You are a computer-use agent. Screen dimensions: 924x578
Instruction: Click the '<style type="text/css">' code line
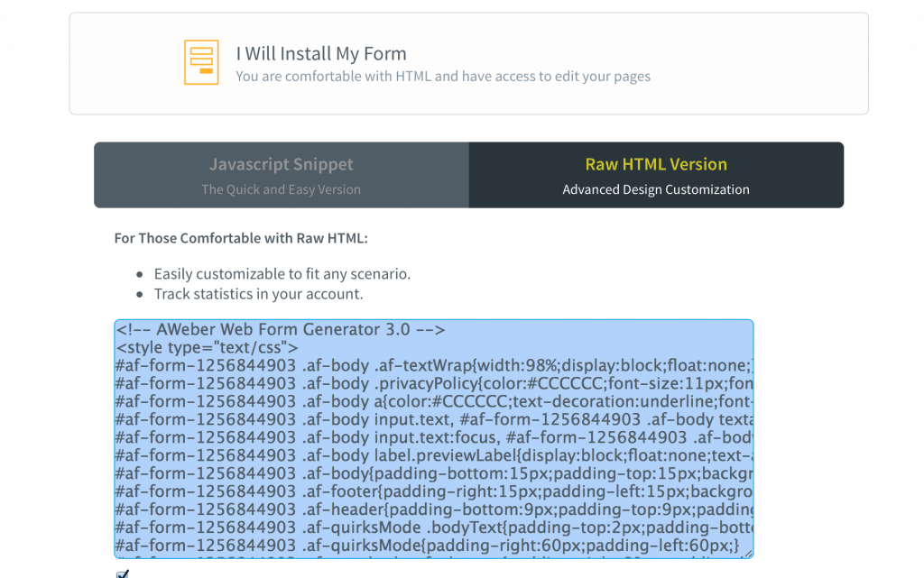click(x=208, y=347)
